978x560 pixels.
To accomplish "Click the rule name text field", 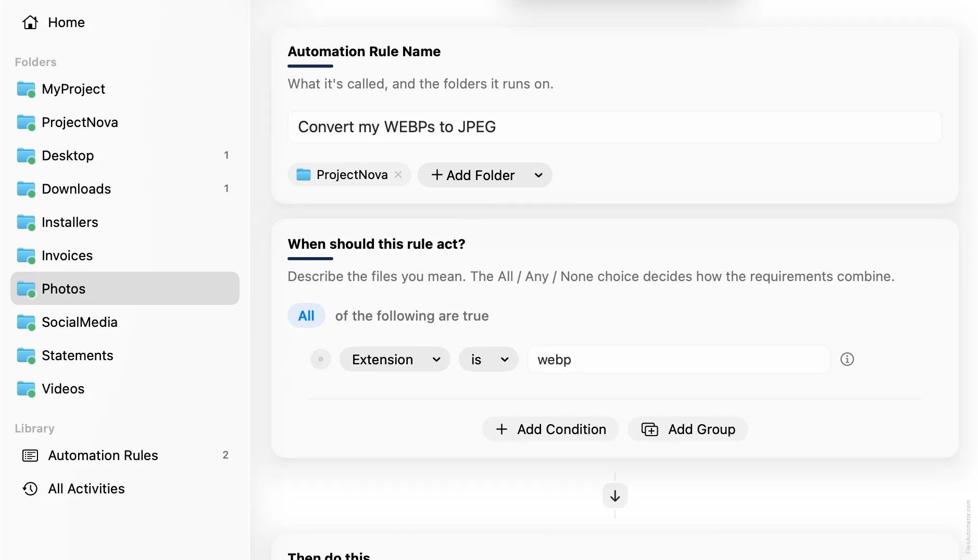I will 615,127.
